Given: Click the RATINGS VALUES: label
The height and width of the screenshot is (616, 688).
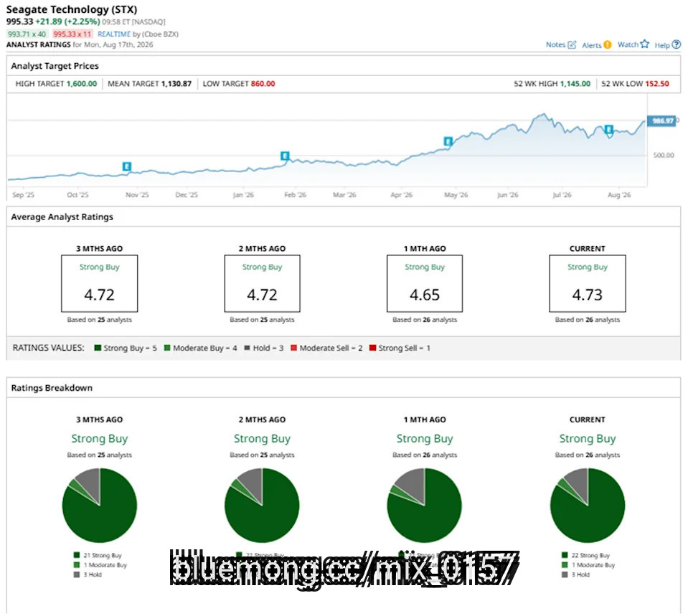Looking at the screenshot, I should 48,348.
